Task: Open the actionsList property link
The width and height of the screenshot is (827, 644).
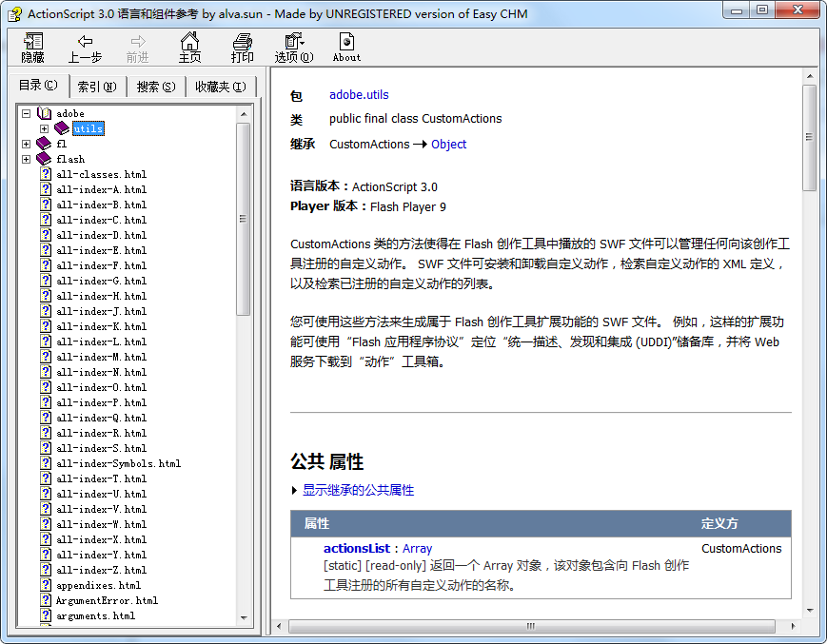Action: [356, 548]
